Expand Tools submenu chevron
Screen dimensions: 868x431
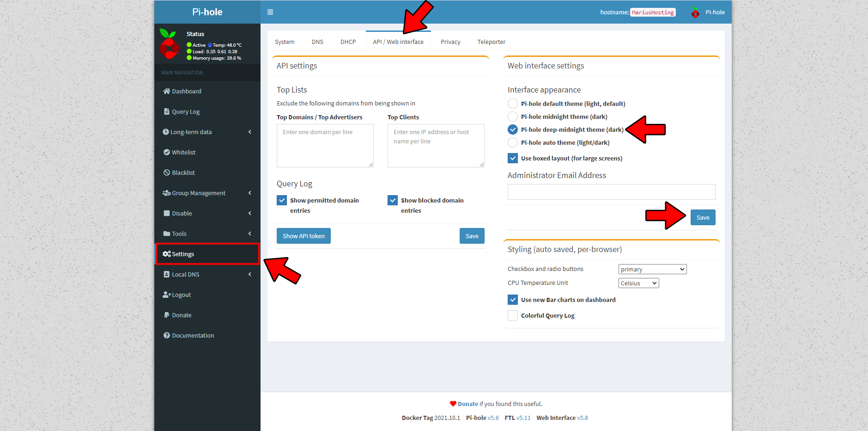click(x=250, y=234)
